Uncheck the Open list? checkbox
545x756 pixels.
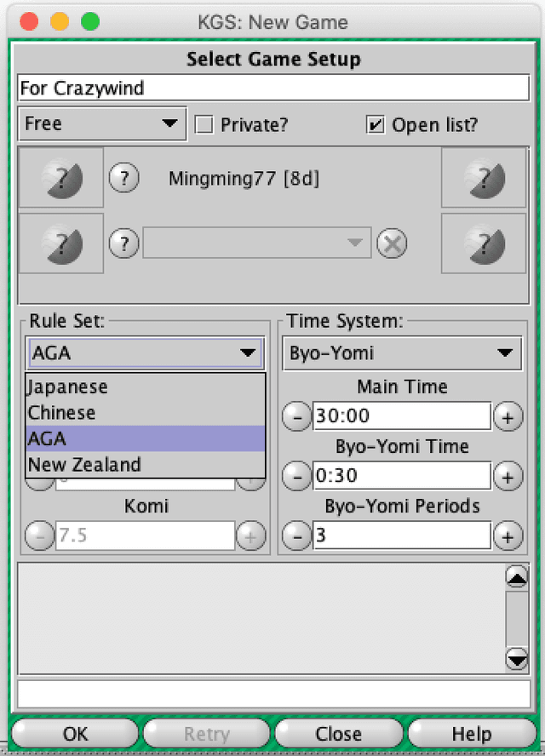click(x=376, y=125)
